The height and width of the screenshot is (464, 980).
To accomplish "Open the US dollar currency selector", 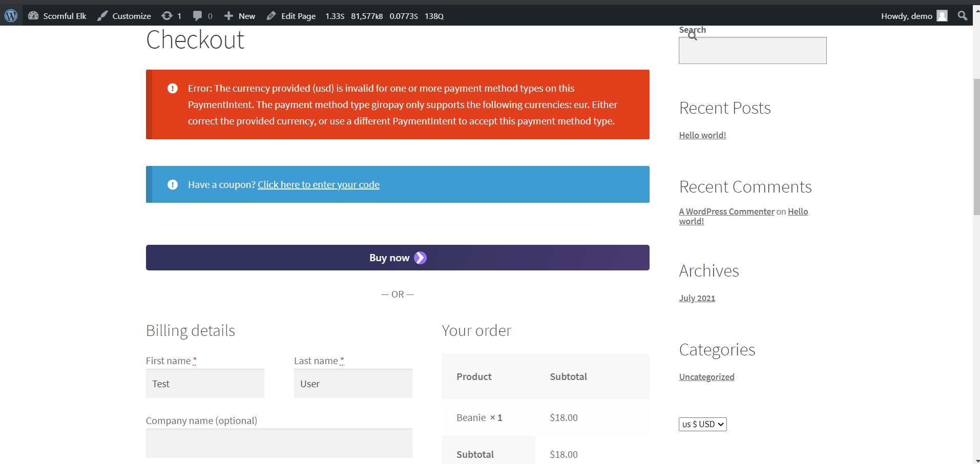I will (702, 424).
